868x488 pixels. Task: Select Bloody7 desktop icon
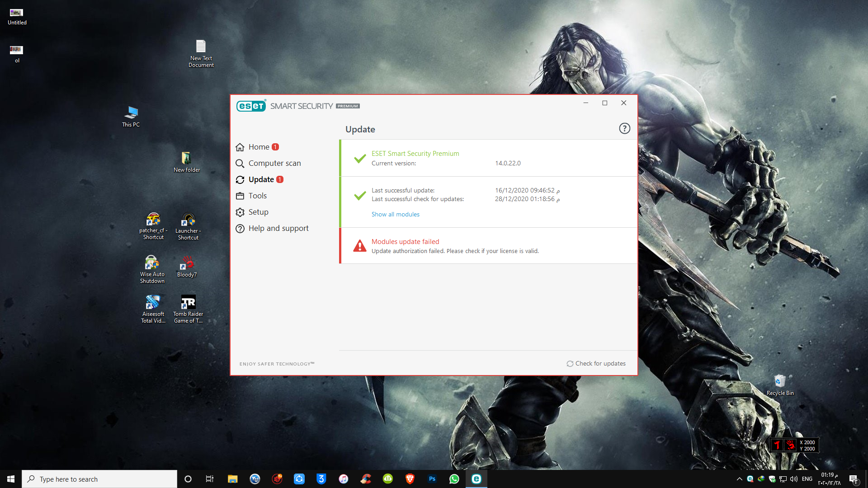click(187, 267)
